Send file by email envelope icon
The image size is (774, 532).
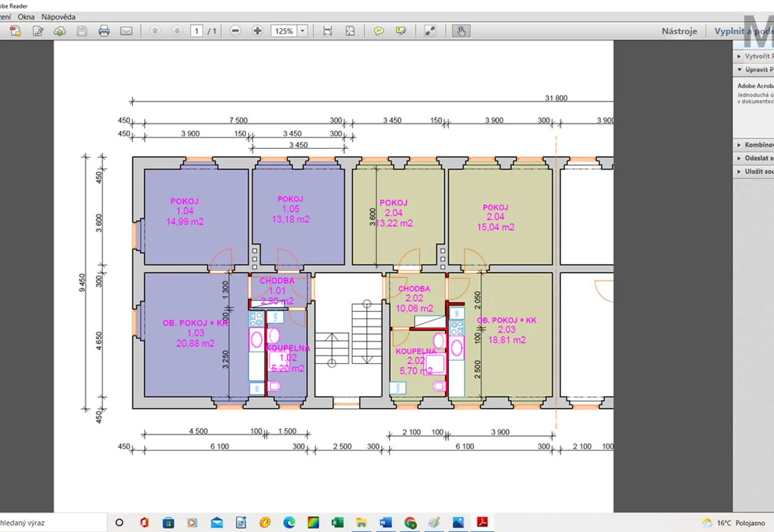coord(126,31)
